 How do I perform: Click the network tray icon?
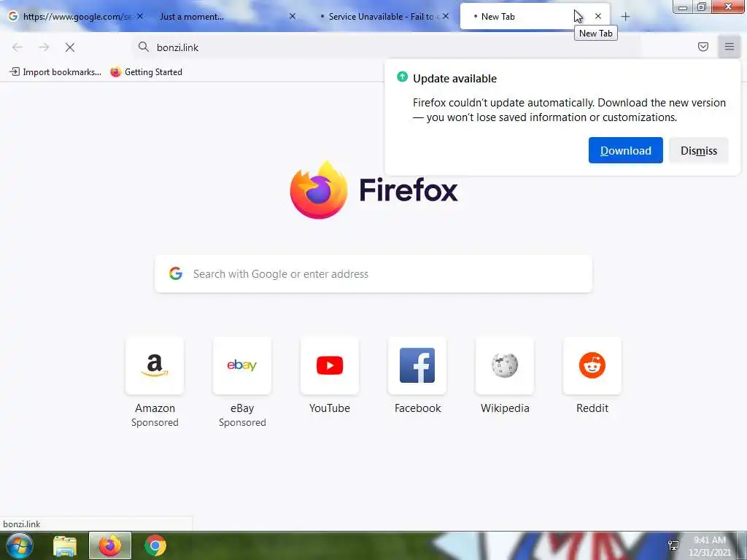coord(673,545)
